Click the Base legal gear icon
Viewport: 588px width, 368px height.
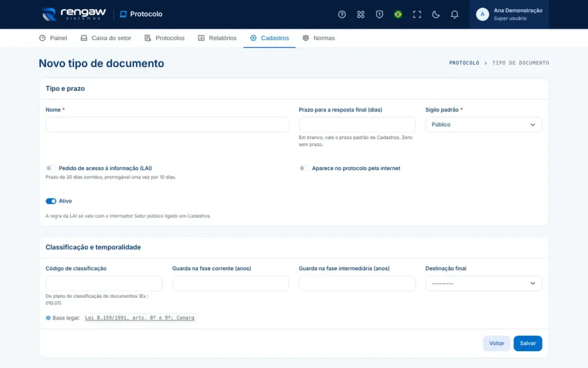pyautogui.click(x=48, y=318)
